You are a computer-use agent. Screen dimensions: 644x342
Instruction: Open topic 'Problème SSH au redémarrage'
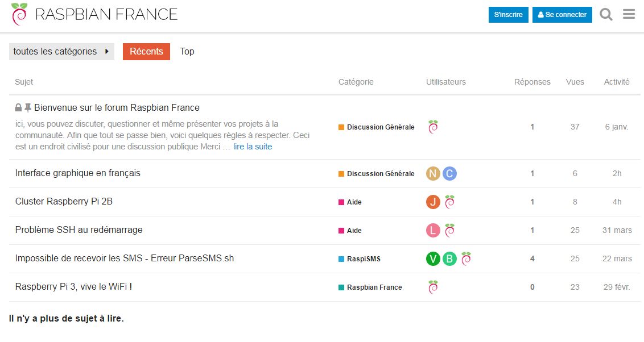79,230
